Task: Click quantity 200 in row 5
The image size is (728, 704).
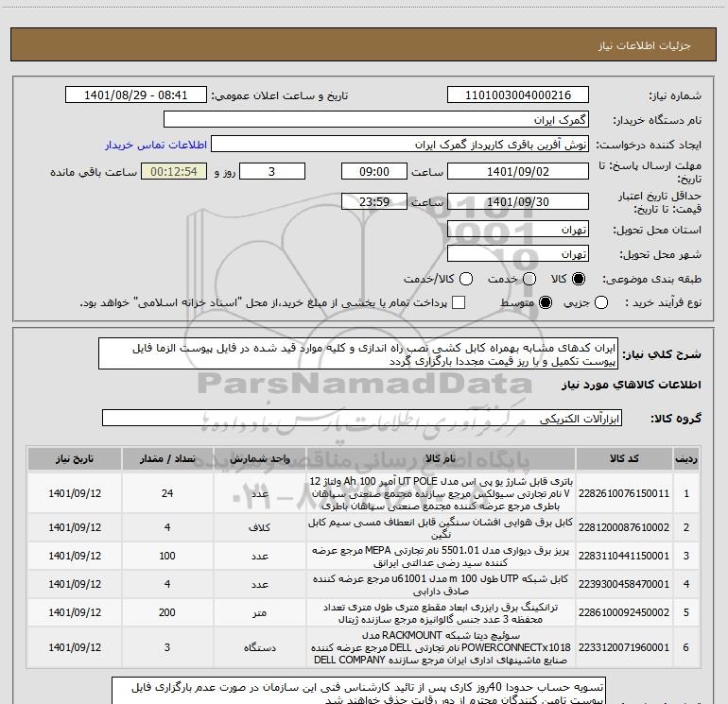Action: coord(167,612)
